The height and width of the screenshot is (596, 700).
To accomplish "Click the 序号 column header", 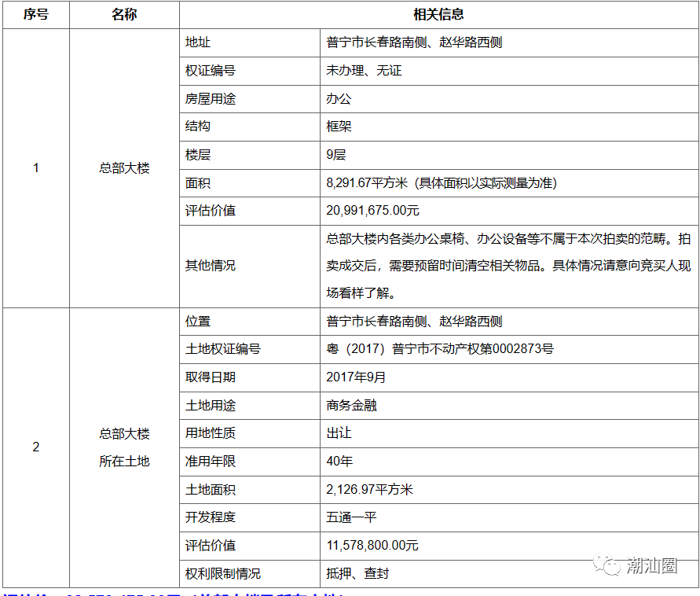I will click(35, 15).
